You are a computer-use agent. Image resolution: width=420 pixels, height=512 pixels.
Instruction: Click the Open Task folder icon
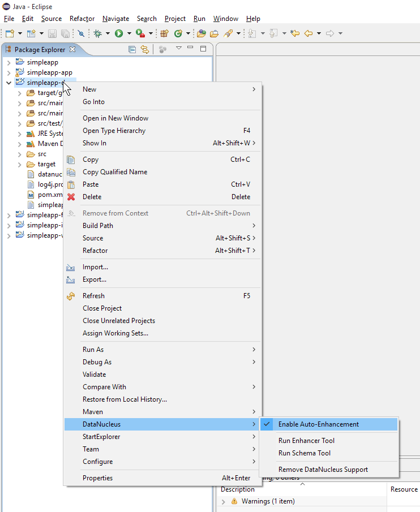(215, 33)
